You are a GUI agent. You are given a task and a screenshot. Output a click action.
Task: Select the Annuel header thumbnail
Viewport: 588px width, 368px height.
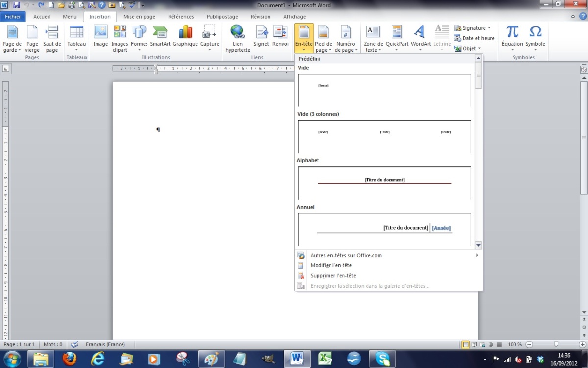[x=385, y=229]
